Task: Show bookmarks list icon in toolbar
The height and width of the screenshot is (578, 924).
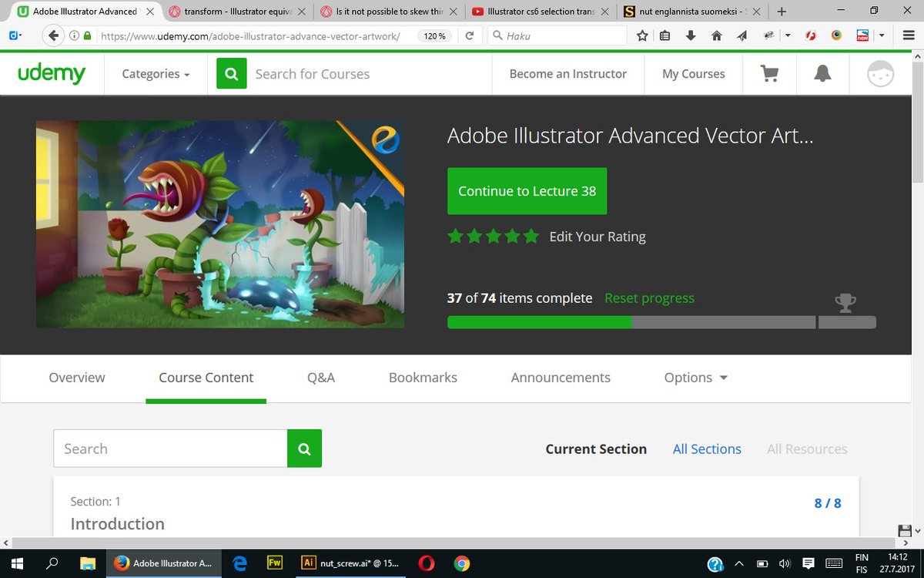Action: coord(665,35)
